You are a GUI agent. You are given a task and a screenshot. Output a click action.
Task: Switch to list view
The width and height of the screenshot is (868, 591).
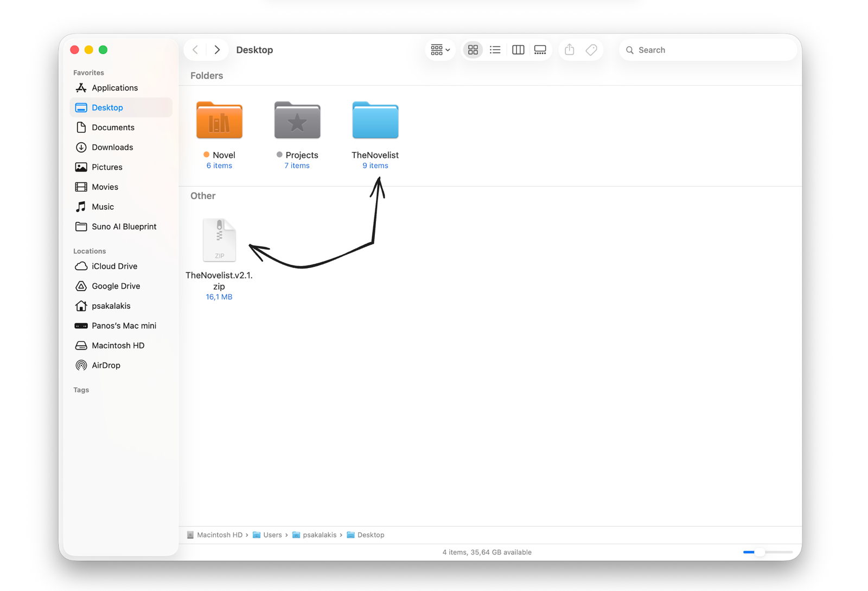495,50
